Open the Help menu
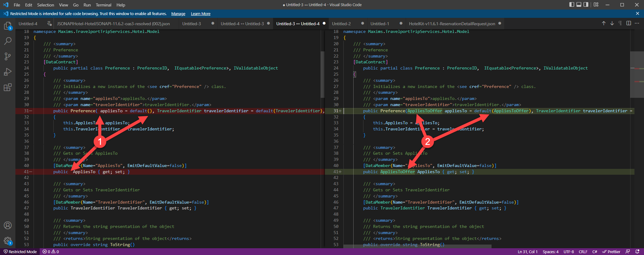644x255 pixels. [121, 5]
